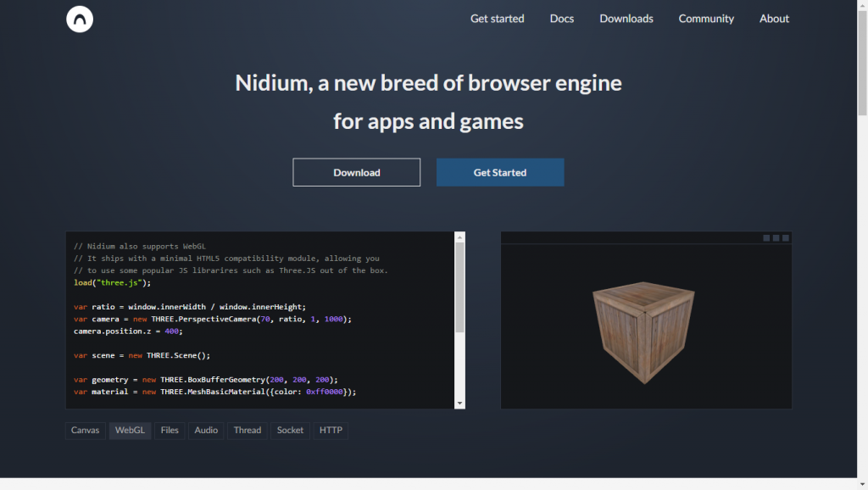Select the WebGL example tab
Screen dimensions: 868x490
click(130, 430)
